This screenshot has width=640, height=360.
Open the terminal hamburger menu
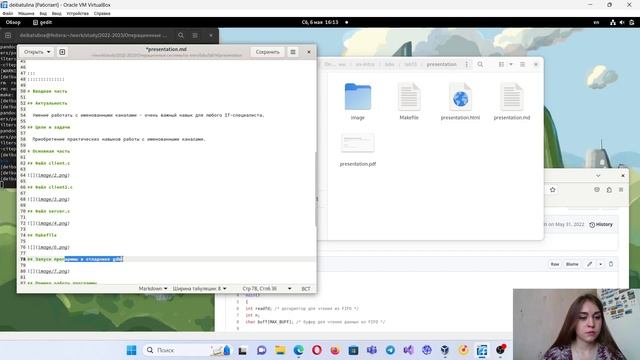[195, 36]
